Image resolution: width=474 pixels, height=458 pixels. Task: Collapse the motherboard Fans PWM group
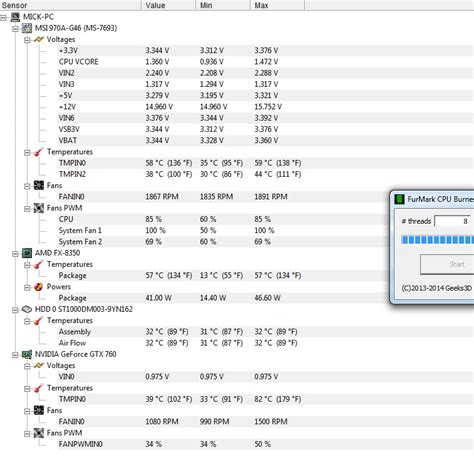pos(27,209)
